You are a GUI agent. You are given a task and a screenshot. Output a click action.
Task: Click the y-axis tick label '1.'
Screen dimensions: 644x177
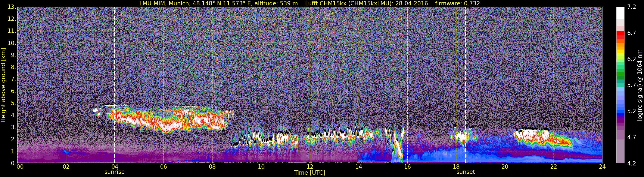point(13,151)
